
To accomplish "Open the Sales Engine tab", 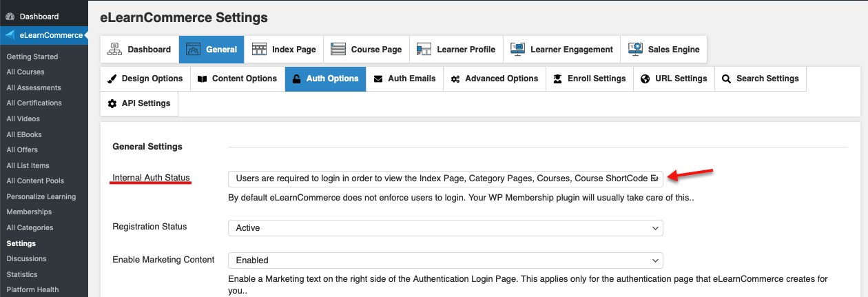I will [663, 50].
